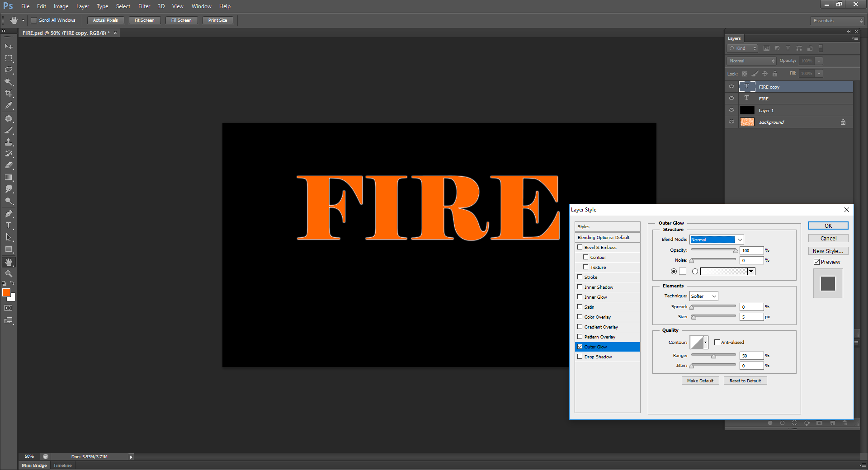Select the FIRE.psd document tab
868x470 pixels.
coord(66,33)
